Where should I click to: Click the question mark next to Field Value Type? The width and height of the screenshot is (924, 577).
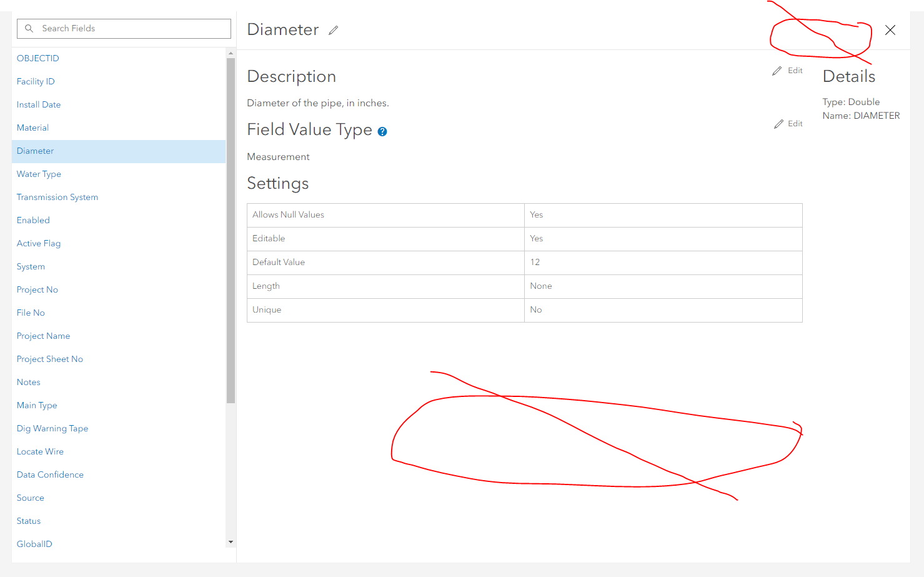click(382, 131)
